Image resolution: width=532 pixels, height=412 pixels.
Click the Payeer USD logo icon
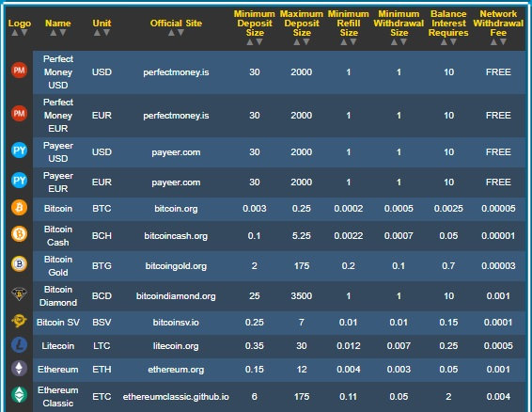coord(19,151)
